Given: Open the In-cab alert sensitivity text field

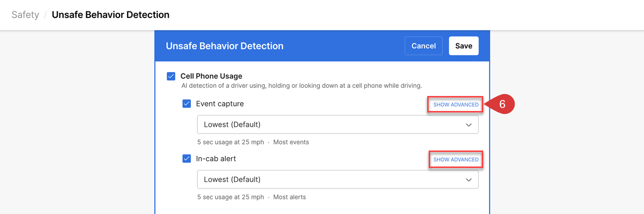Looking at the screenshot, I should 331,179.
